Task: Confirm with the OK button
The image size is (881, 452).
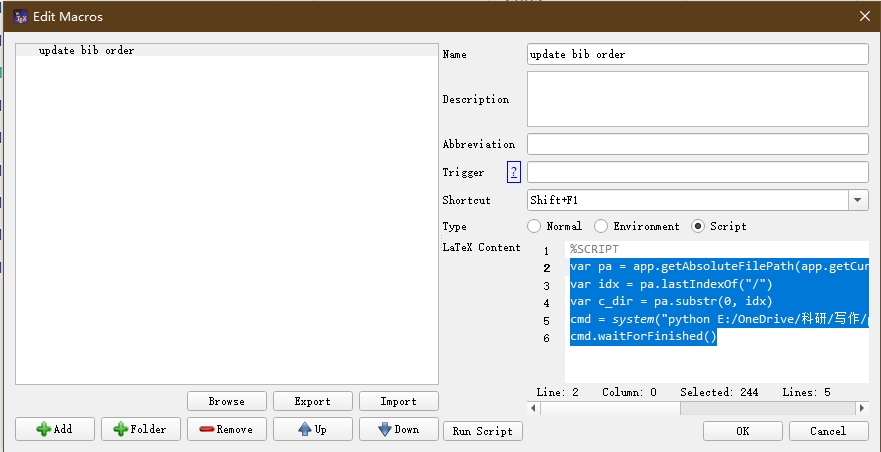Action: coord(742,431)
